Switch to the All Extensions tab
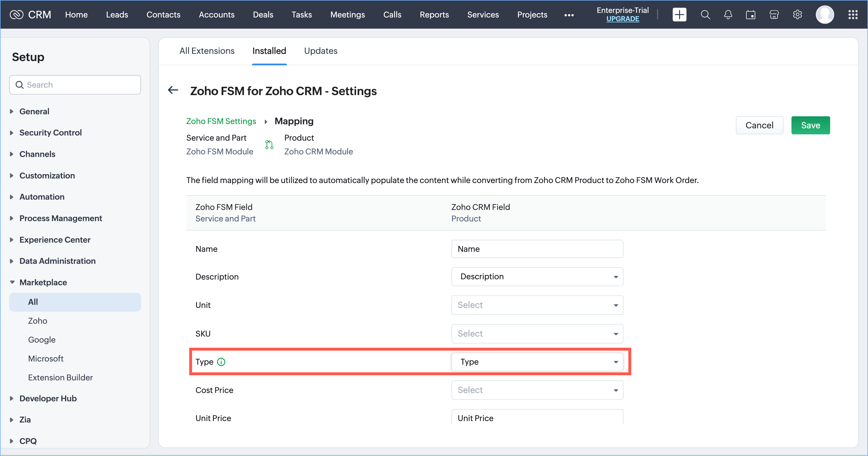The image size is (868, 456). [x=207, y=51]
